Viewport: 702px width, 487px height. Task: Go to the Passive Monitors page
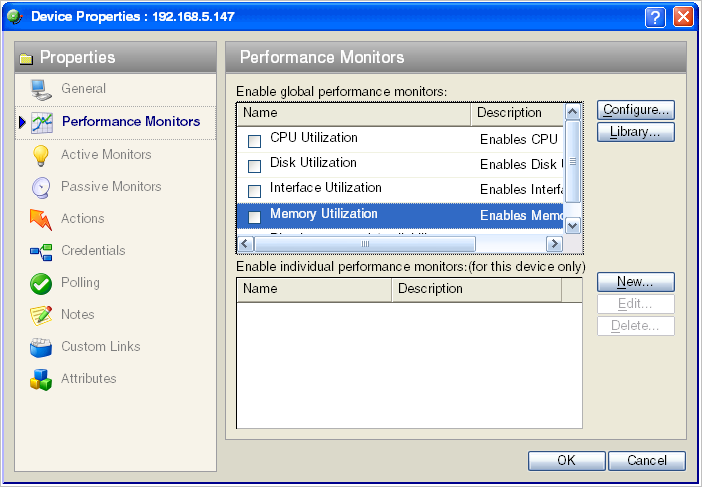click(x=111, y=186)
